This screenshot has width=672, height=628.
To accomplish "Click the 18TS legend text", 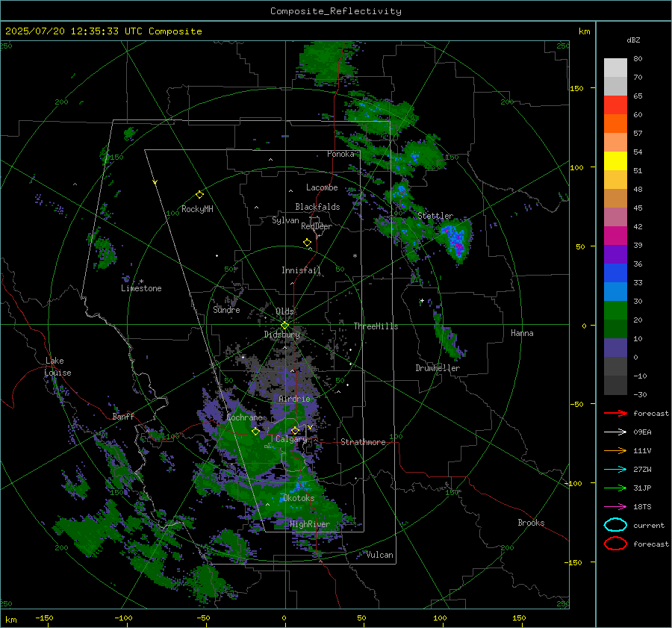I will coord(642,507).
